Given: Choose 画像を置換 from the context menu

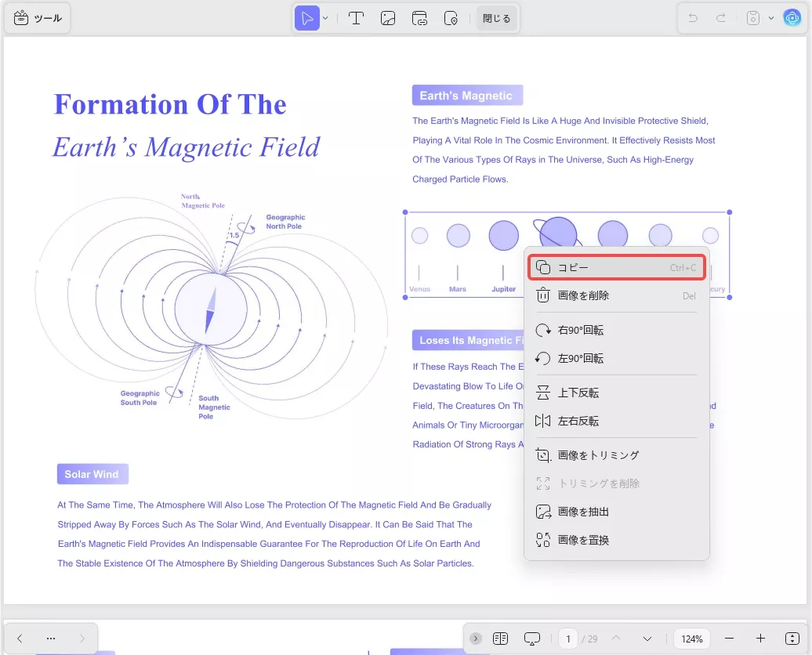Looking at the screenshot, I should point(616,540).
